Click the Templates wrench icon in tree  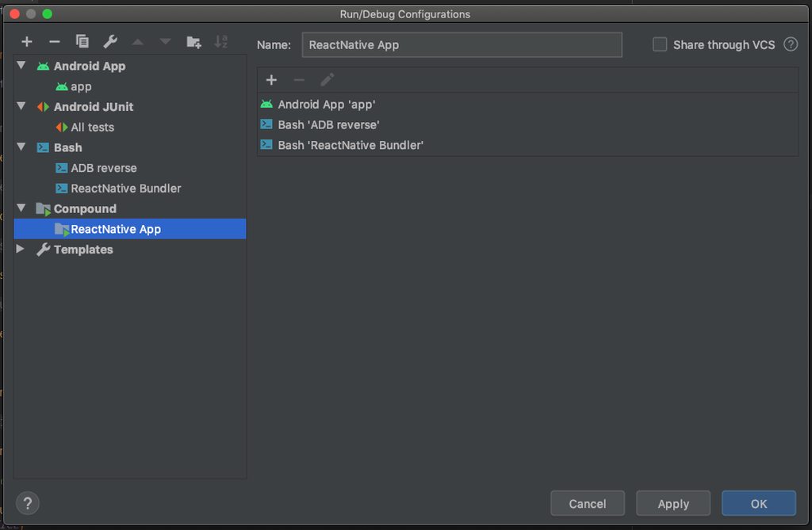tap(43, 250)
